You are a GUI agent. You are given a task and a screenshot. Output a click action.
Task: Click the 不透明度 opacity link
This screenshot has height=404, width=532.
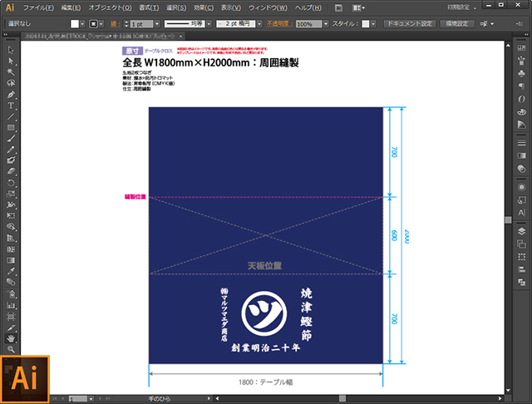pyautogui.click(x=279, y=24)
